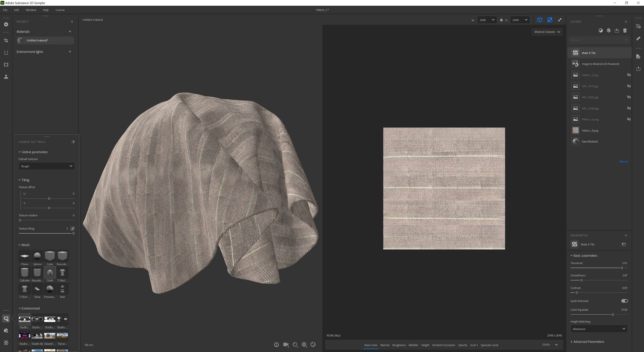Click the export share icon on right sidebar

click(638, 69)
